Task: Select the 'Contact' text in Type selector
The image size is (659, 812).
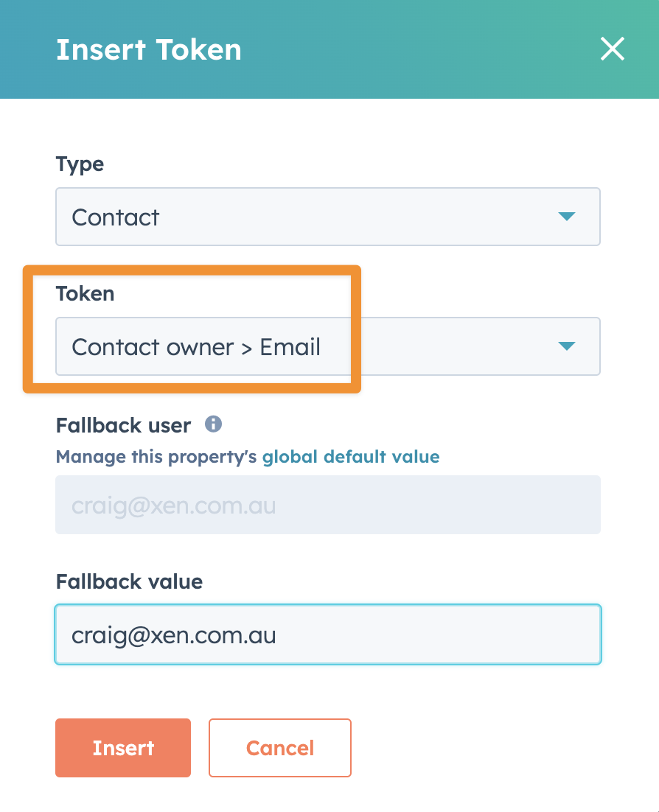Action: [116, 217]
